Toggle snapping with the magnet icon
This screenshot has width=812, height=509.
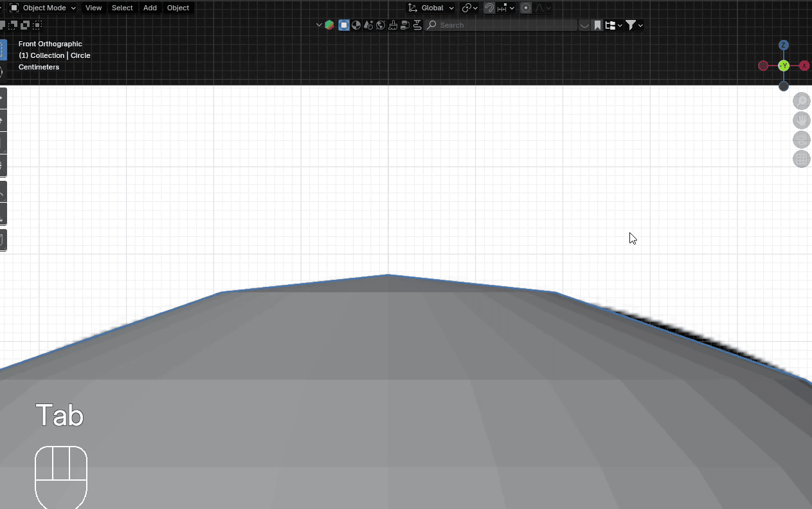(x=489, y=8)
